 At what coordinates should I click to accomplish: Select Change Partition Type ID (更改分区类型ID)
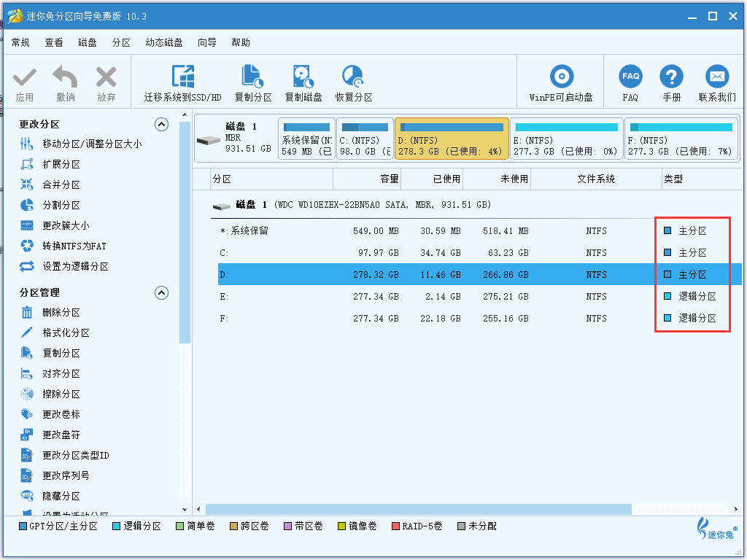click(x=65, y=455)
